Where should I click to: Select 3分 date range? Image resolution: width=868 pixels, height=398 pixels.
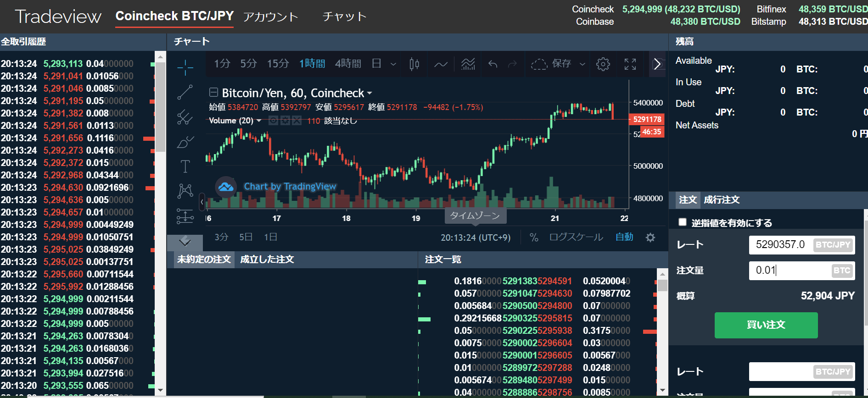tap(221, 237)
